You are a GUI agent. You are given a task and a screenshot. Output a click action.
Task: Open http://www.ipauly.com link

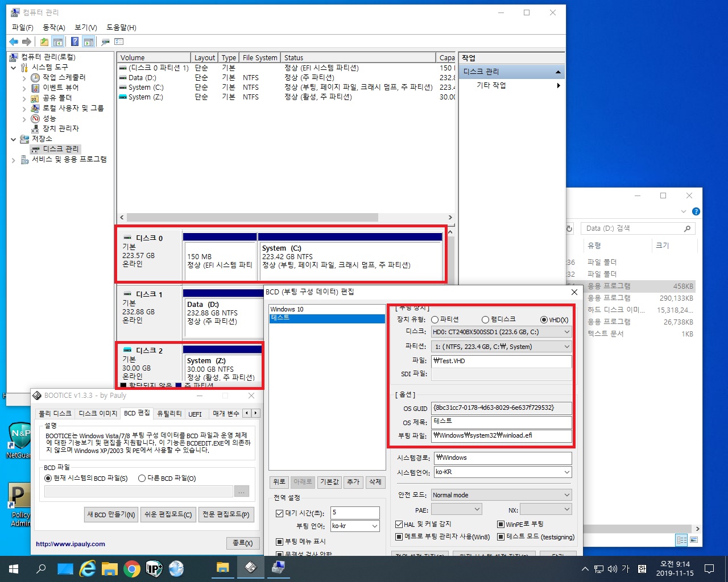tap(71, 544)
